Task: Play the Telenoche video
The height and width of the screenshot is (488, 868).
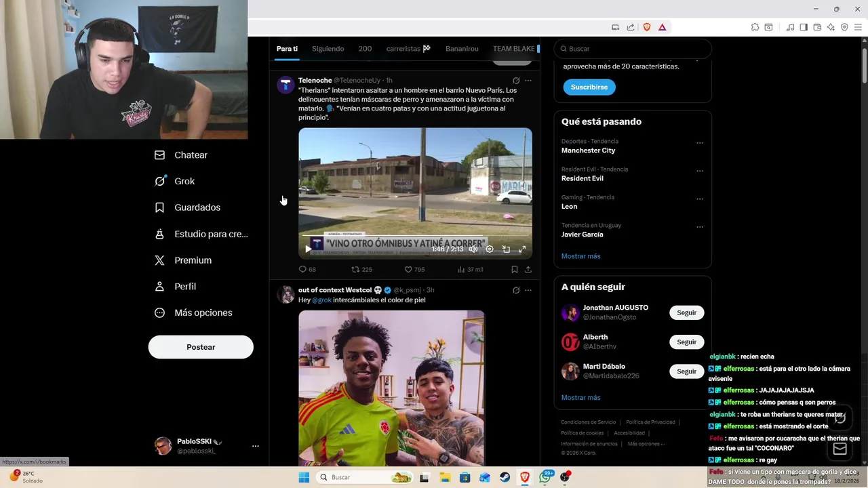Action: pos(308,249)
